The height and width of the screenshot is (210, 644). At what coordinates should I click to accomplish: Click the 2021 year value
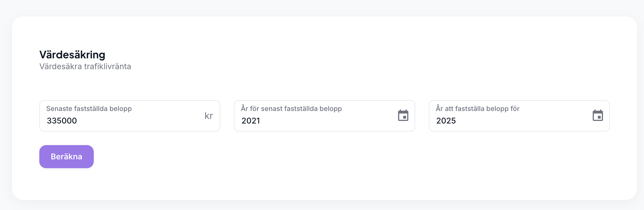coord(251,121)
